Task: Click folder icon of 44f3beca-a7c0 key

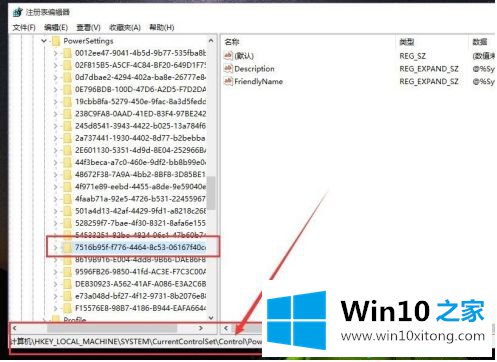Action: coord(67,162)
